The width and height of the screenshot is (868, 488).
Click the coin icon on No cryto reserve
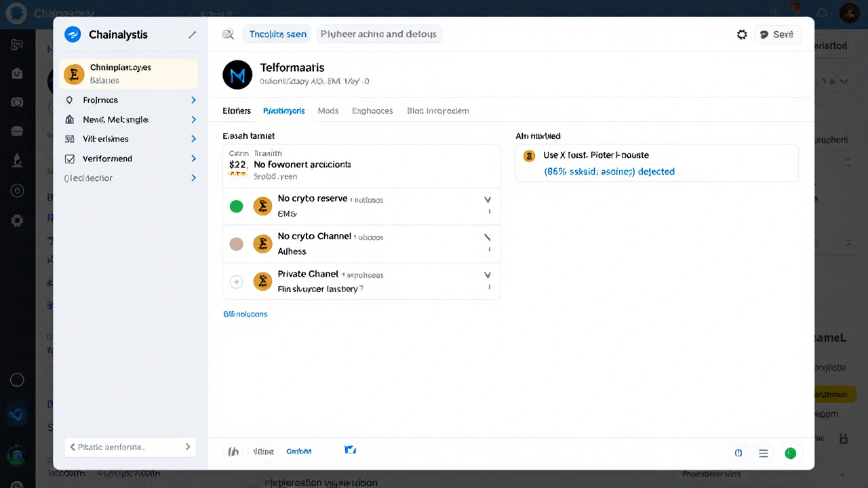pos(262,206)
